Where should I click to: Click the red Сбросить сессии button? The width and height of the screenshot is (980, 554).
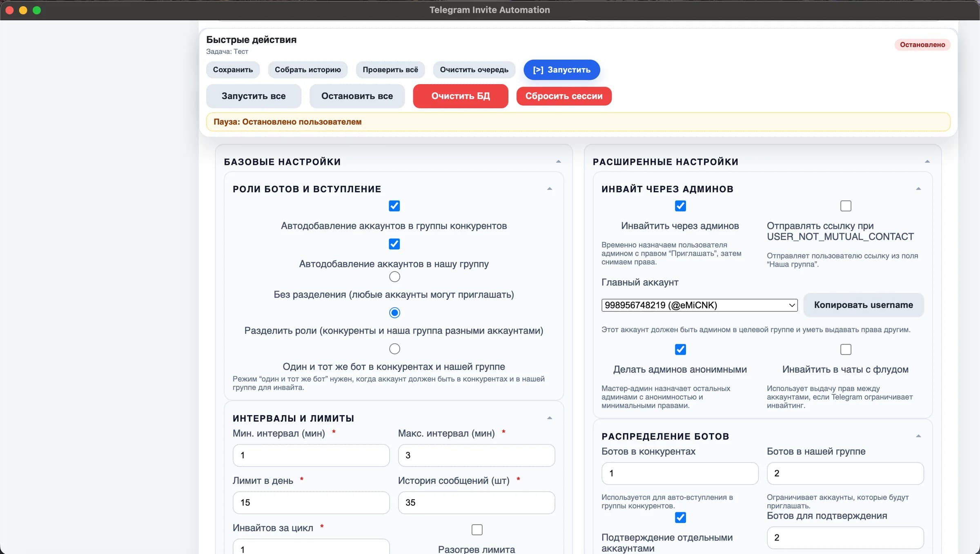click(564, 96)
